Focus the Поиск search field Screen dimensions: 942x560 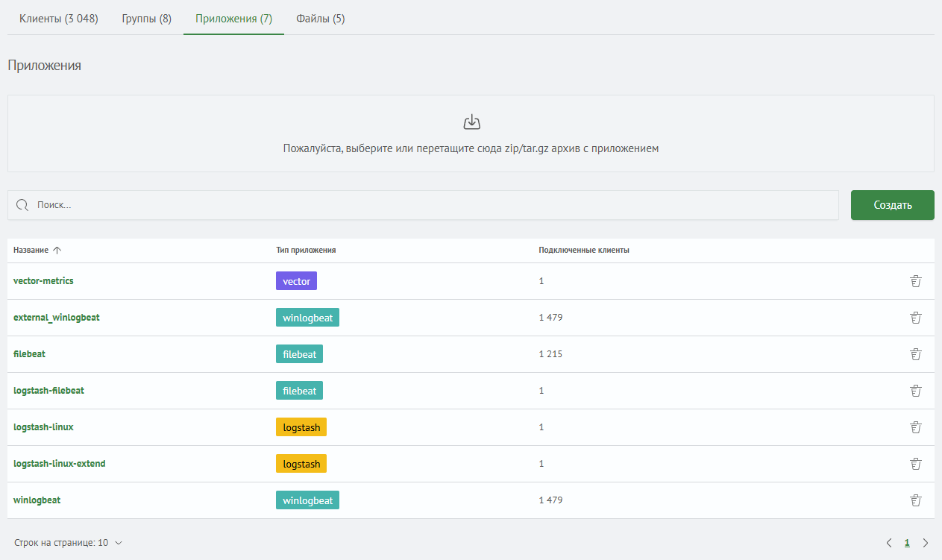coord(433,205)
